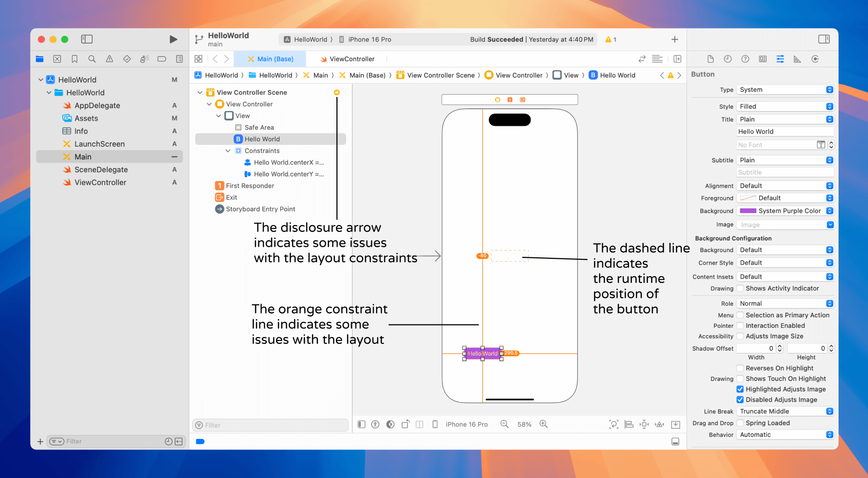This screenshot has width=868, height=478.
Task: Click Hello World in jump bar
Action: [x=612, y=75]
